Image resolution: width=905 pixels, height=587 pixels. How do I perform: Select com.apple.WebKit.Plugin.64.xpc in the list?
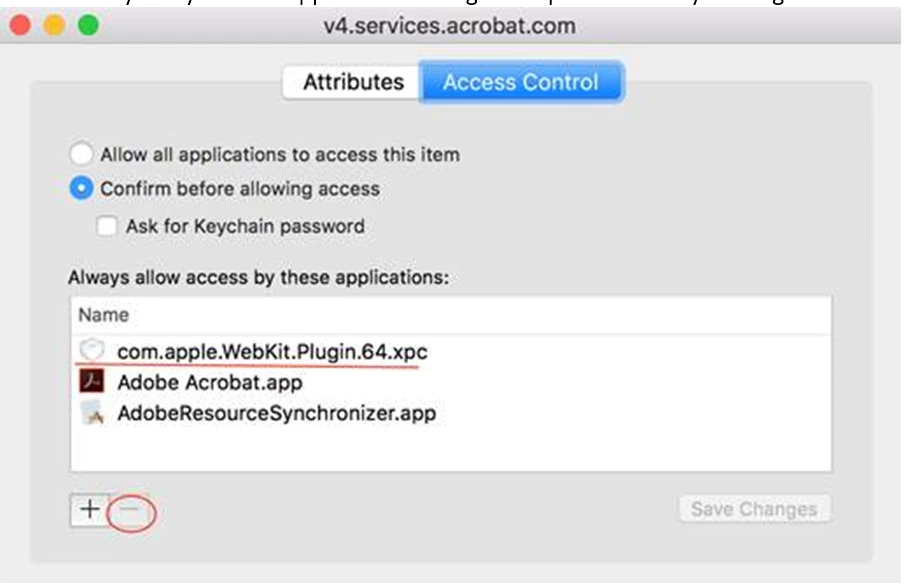tap(450, 352)
